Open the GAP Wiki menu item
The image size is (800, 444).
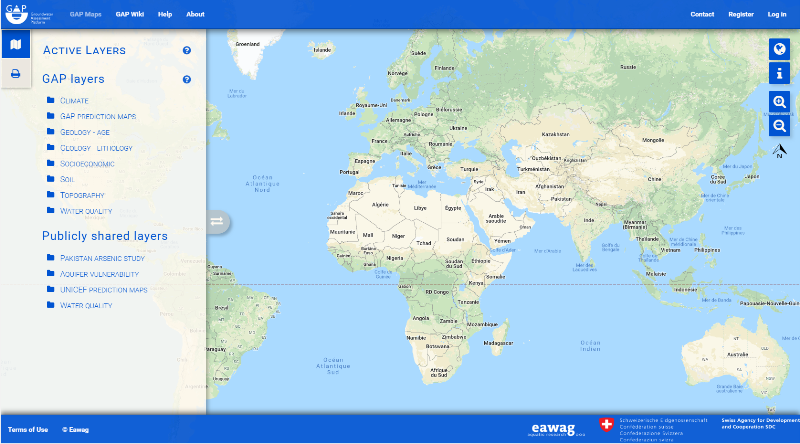[x=130, y=14]
